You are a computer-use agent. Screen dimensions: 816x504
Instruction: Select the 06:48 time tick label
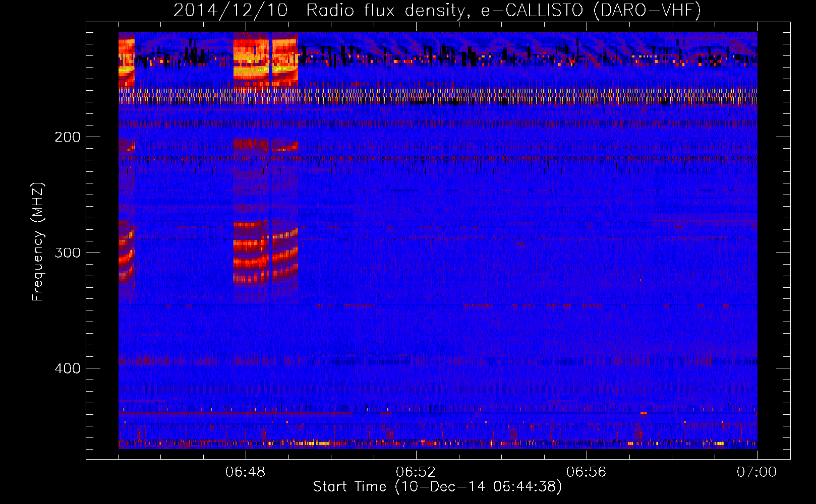click(x=246, y=472)
